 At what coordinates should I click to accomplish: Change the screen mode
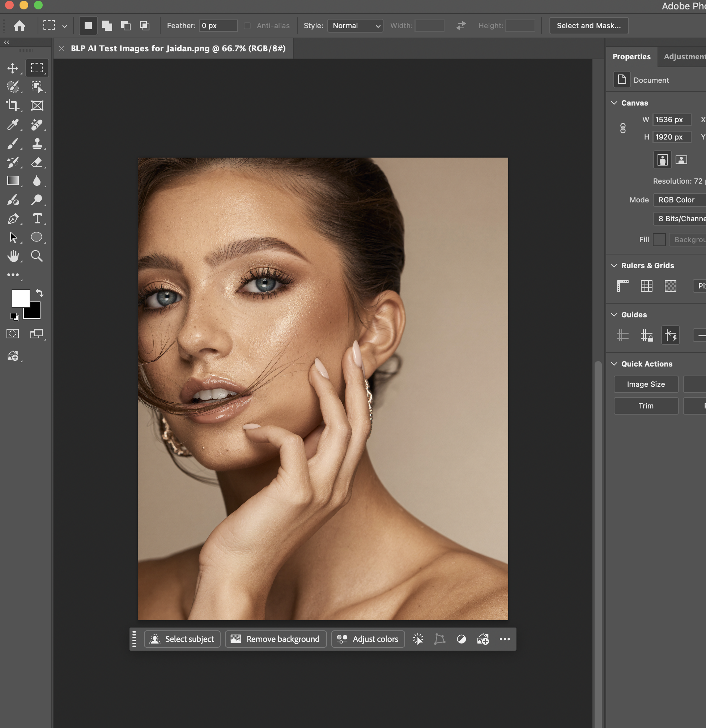click(37, 334)
